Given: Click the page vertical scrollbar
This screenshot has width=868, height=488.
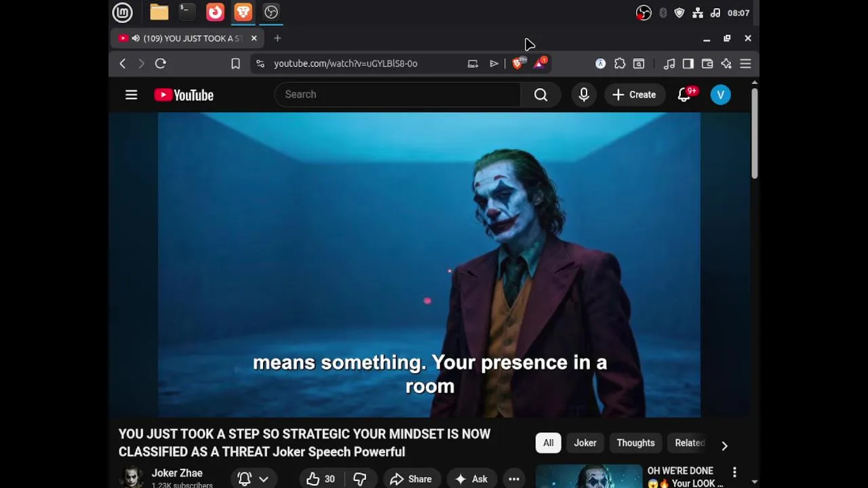Looking at the screenshot, I should [754, 134].
